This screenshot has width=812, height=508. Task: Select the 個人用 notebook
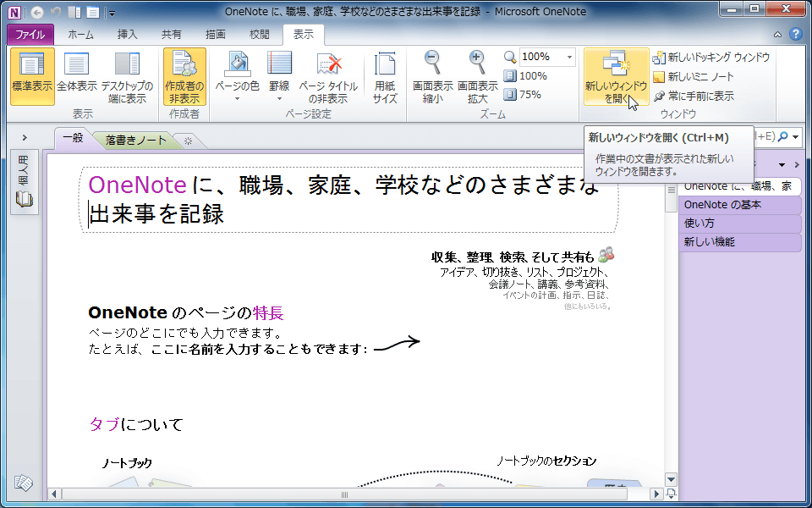point(24,181)
